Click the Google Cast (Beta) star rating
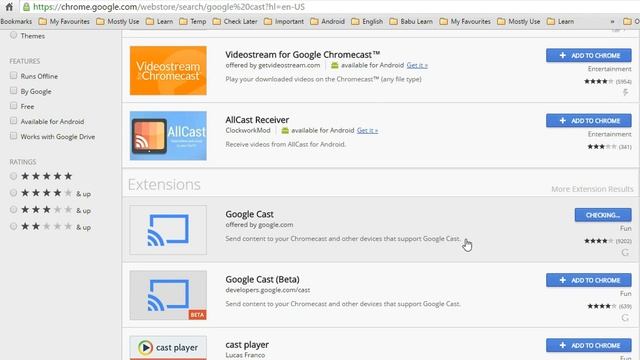640x360 pixels. pos(602,306)
